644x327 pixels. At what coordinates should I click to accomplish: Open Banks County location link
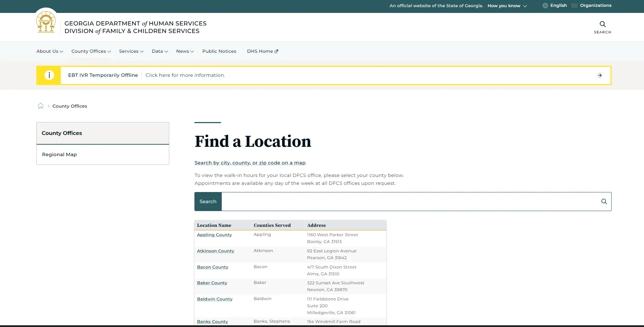[212, 322]
